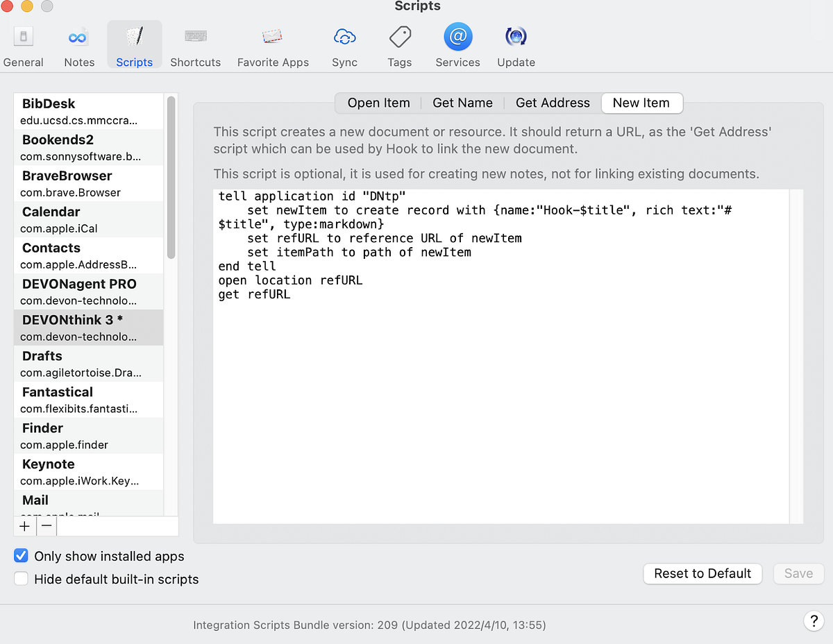This screenshot has width=833, height=644.
Task: Open the General preferences pane
Action: [23, 45]
